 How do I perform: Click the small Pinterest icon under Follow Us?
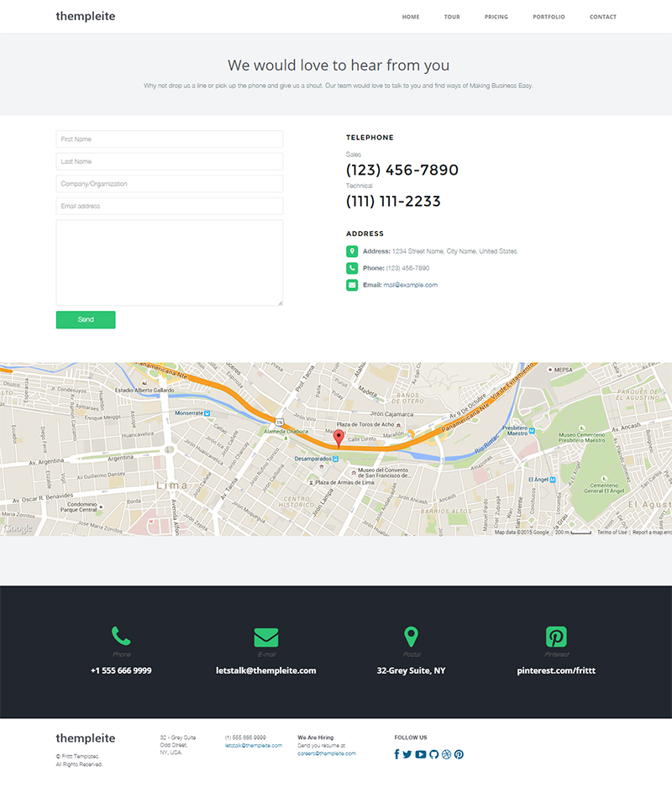459,754
